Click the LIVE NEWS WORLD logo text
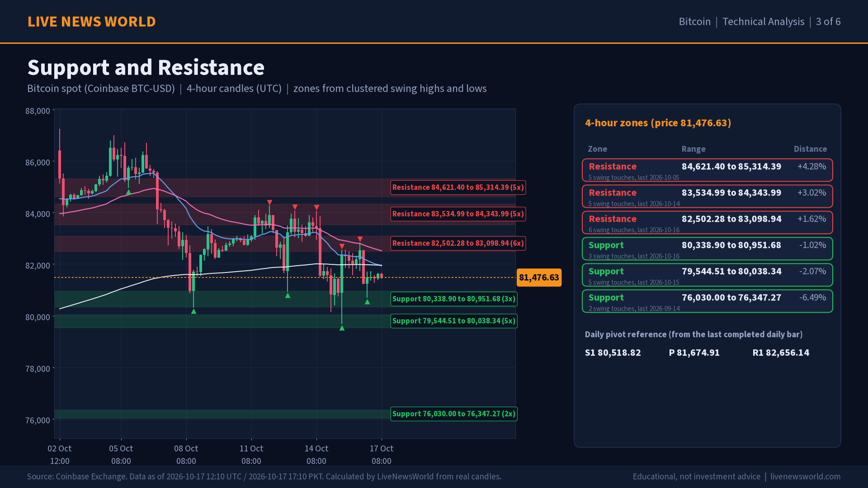The height and width of the screenshot is (488, 868). pyautogui.click(x=91, y=22)
